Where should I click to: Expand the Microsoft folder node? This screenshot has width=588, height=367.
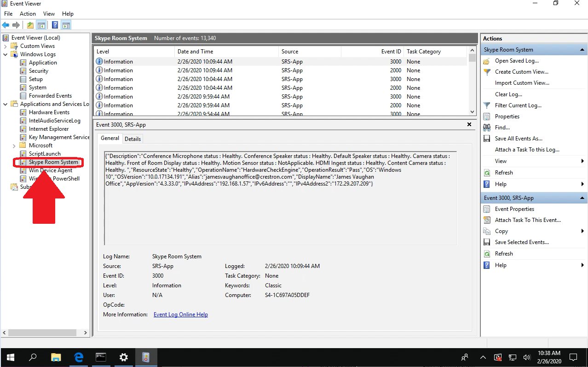click(x=14, y=146)
